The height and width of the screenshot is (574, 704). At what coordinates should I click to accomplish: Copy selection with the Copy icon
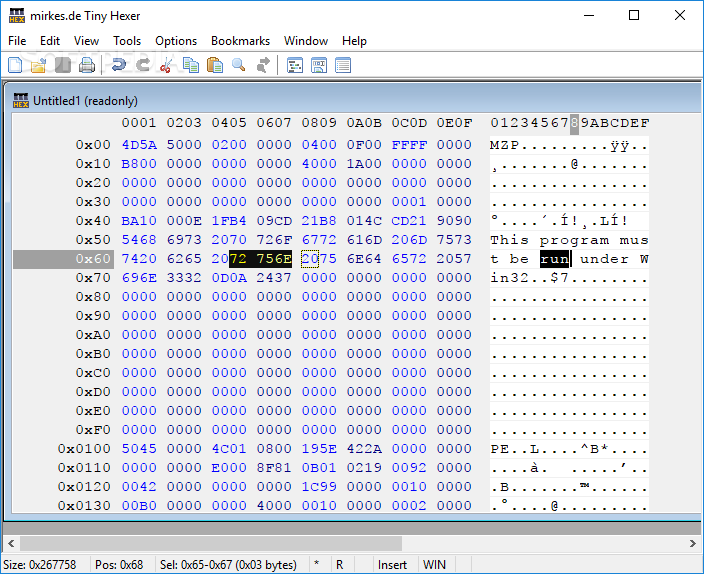[x=191, y=66]
